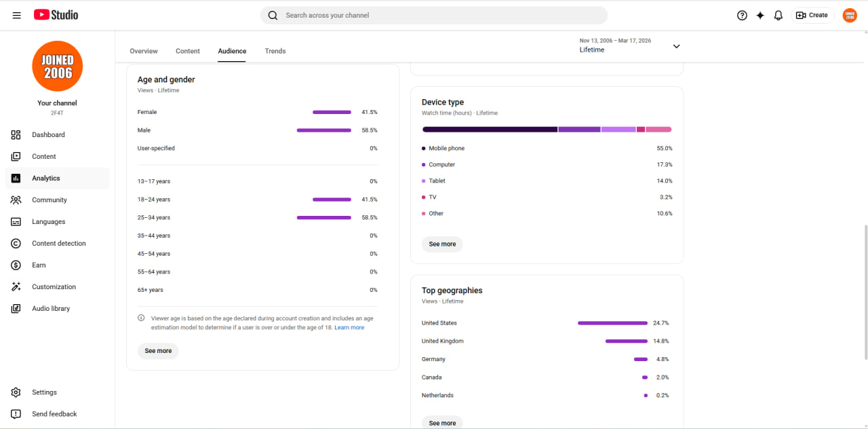This screenshot has height=429, width=868.
Task: Open the Audio library icon
Action: click(16, 308)
